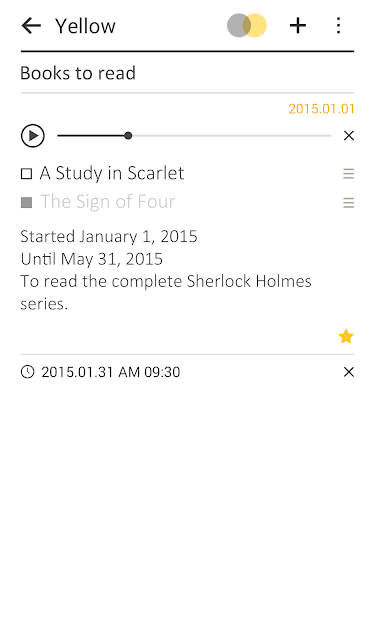
Task: Click the reminder clock icon
Action: 27,372
